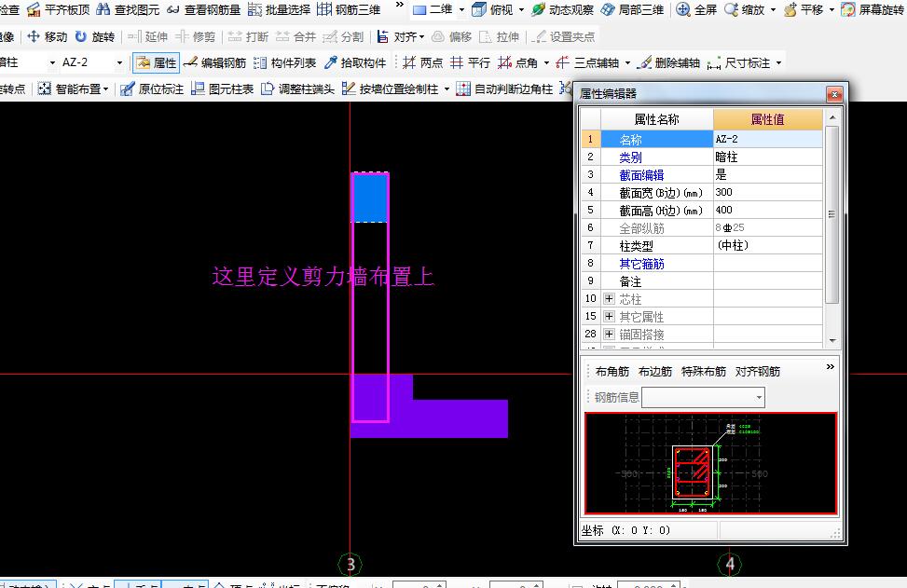
Task: Click 延伸 extend tool
Action: point(147,36)
